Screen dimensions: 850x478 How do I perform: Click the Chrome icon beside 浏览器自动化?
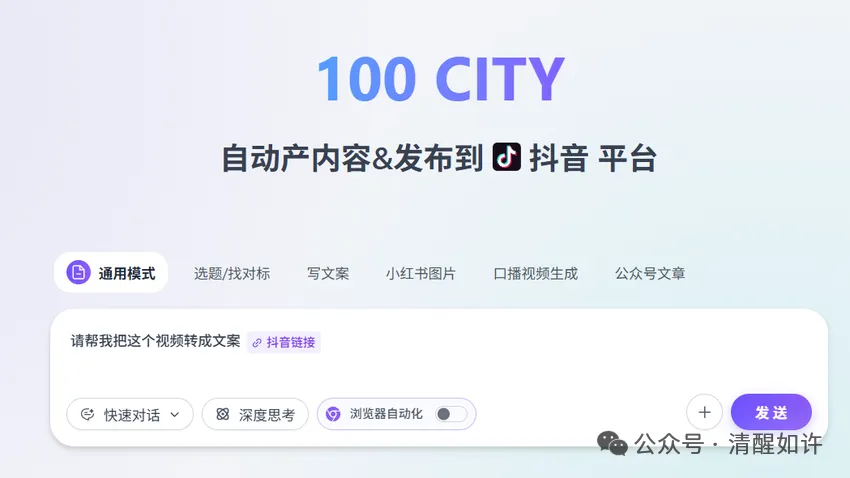click(x=333, y=414)
